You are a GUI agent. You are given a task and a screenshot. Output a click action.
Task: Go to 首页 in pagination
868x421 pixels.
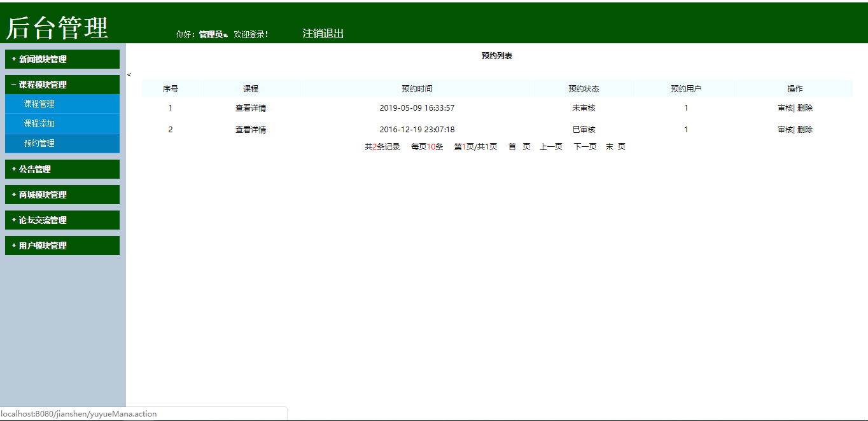tap(519, 147)
